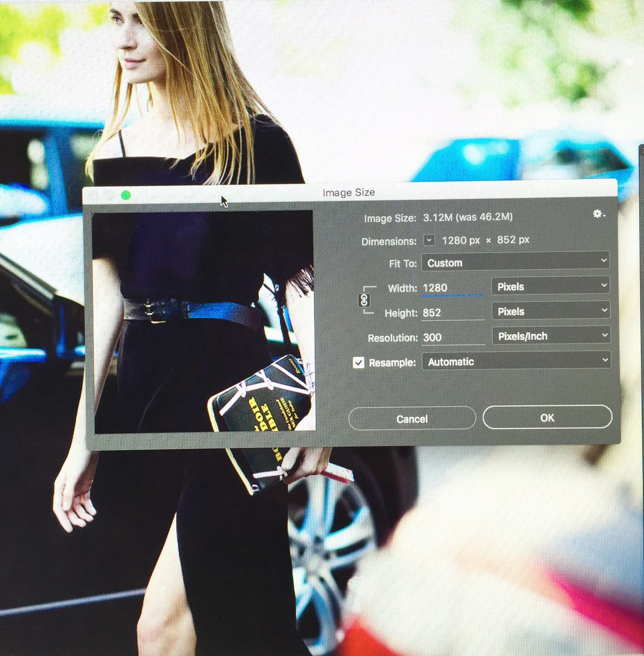This screenshot has height=656, width=644.
Task: Toggle the constrain proportions chain link icon
Action: pos(364,300)
